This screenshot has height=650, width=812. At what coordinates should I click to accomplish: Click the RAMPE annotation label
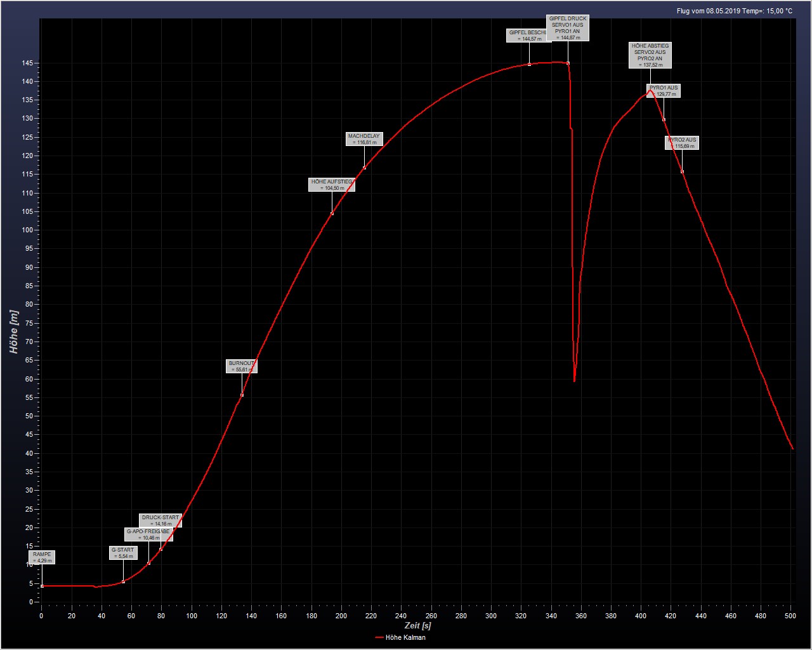42,557
